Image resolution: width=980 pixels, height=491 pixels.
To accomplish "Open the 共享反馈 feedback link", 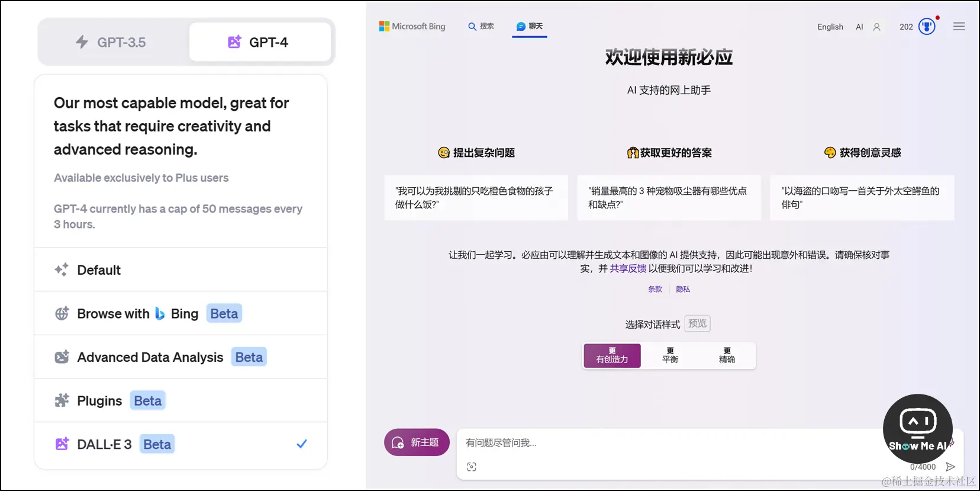I will coord(628,268).
